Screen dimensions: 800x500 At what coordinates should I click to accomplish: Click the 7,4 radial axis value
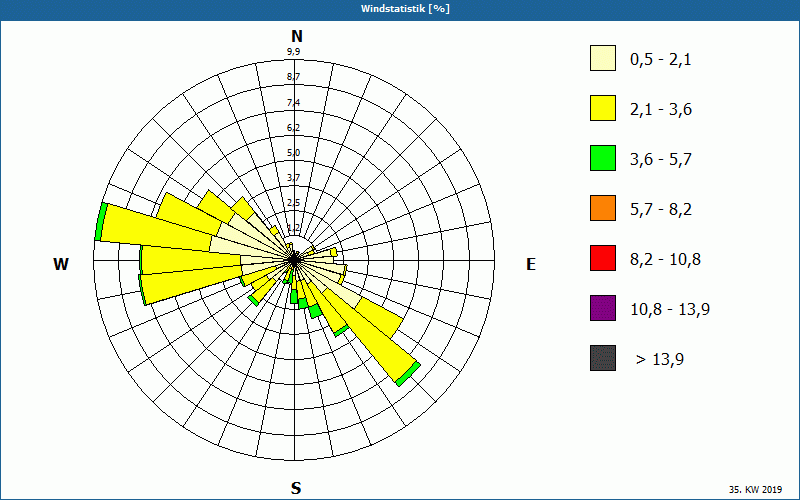coord(293,103)
